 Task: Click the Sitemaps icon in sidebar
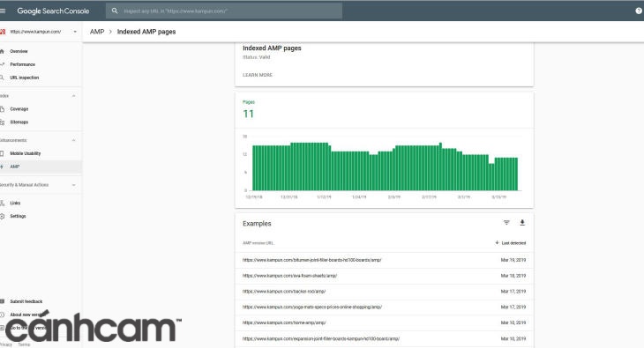(2, 122)
